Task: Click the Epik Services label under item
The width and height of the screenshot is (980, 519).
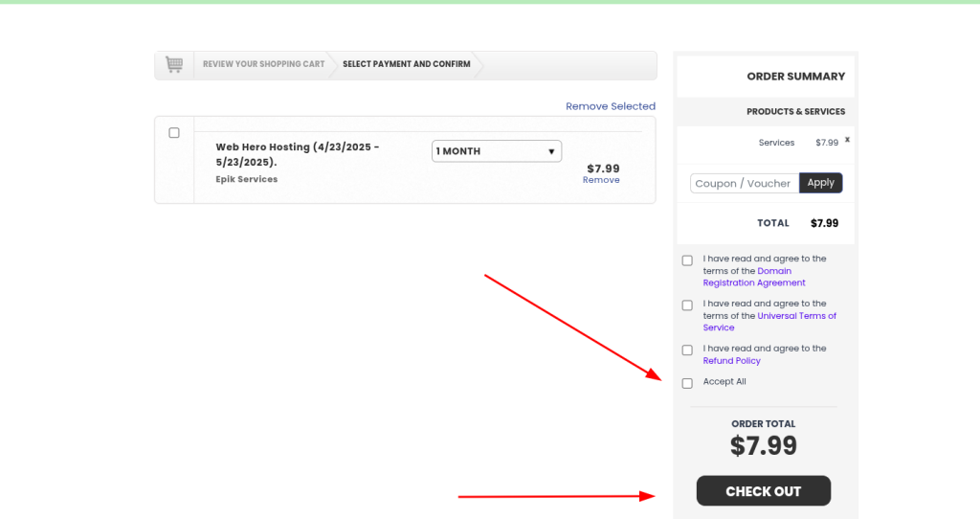Action: point(247,179)
